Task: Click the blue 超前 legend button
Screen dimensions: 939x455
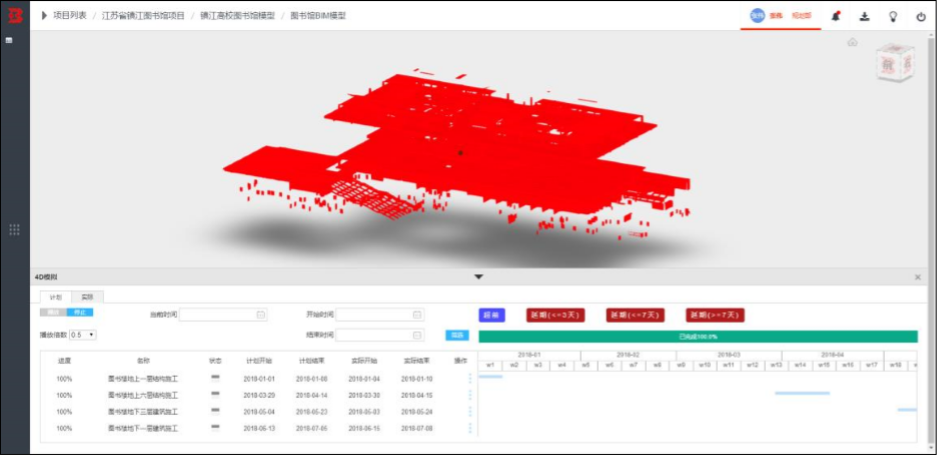Action: [492, 315]
